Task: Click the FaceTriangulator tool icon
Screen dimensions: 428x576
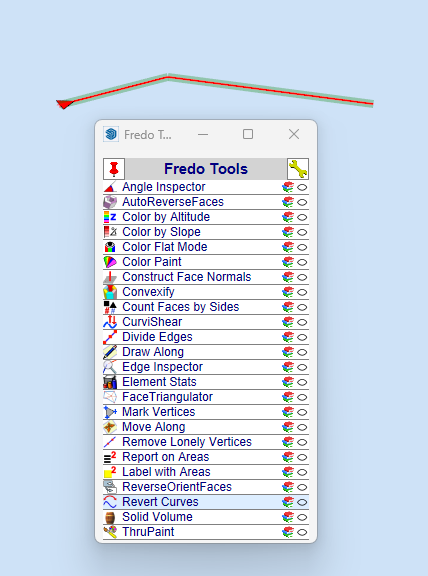Action: pos(110,397)
